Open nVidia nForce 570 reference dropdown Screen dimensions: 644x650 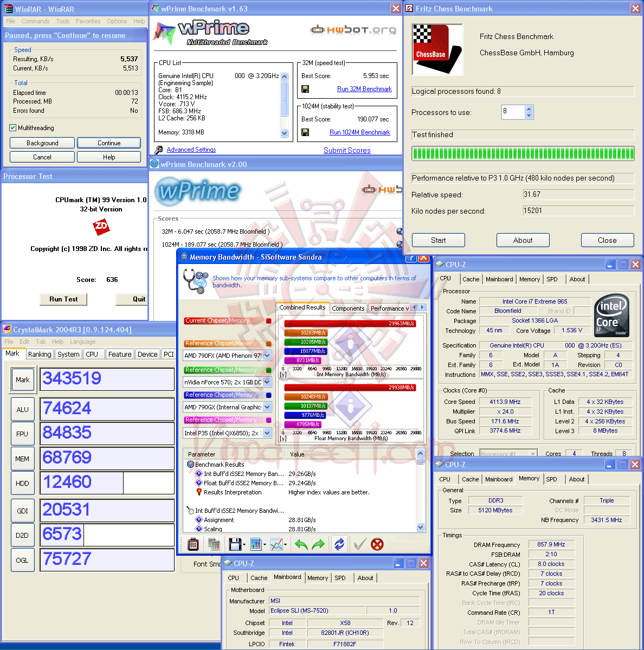coord(267,382)
